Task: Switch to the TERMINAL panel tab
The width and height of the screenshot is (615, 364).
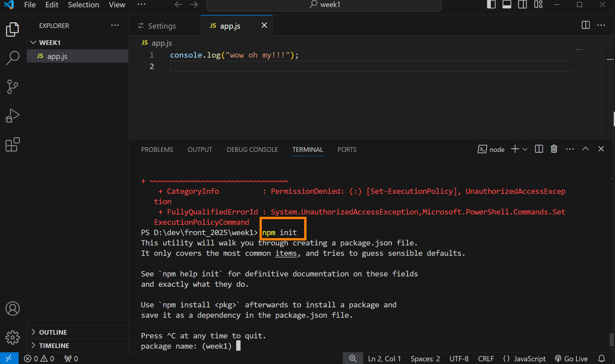Action: [x=308, y=150]
